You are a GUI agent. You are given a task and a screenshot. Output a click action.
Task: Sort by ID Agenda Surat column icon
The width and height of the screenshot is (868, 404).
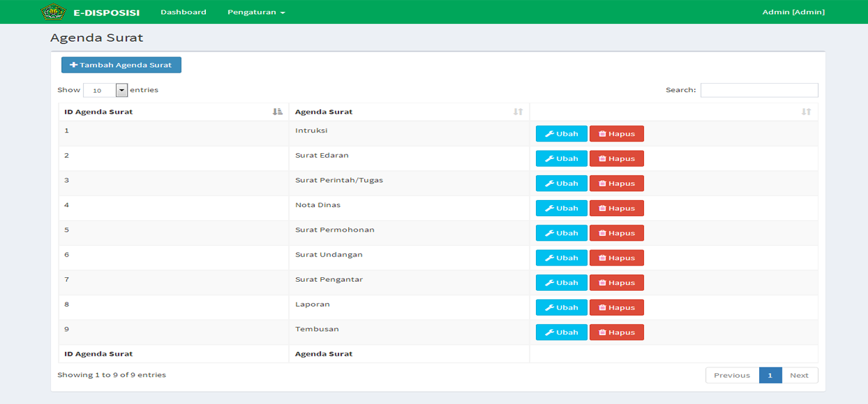(x=277, y=112)
